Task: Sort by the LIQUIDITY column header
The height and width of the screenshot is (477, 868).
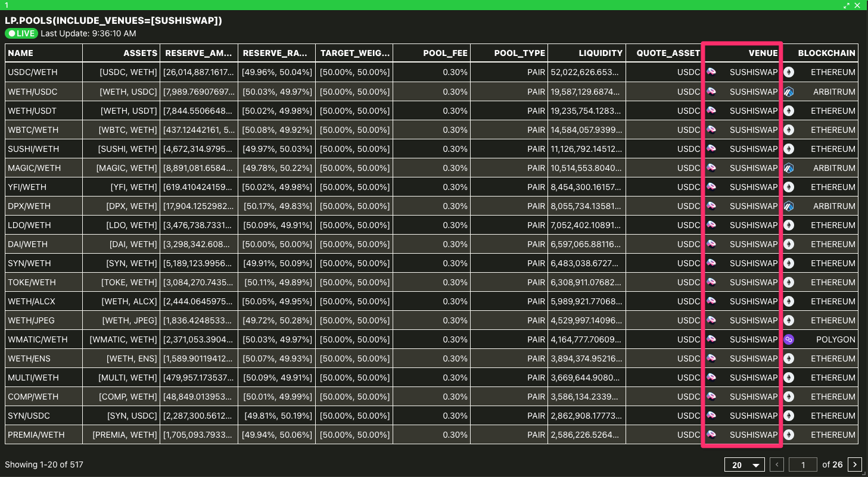Action: pos(586,53)
